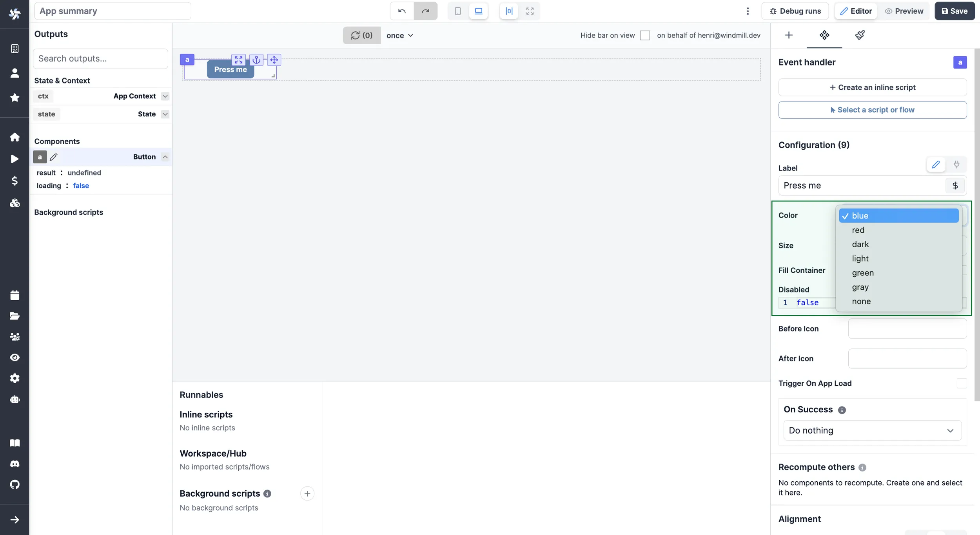Switch to the Editor tab
The image size is (980, 535).
tap(856, 11)
